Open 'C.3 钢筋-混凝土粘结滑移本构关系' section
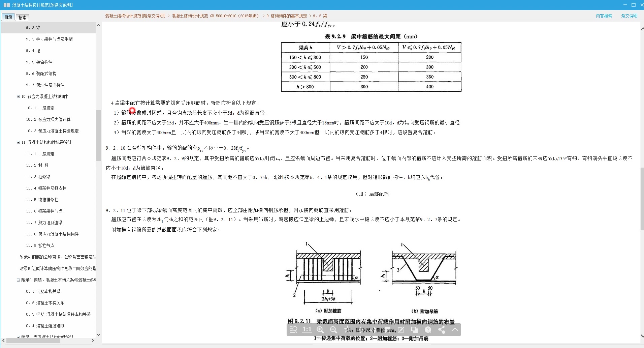The width and height of the screenshot is (644, 348). coord(58,314)
